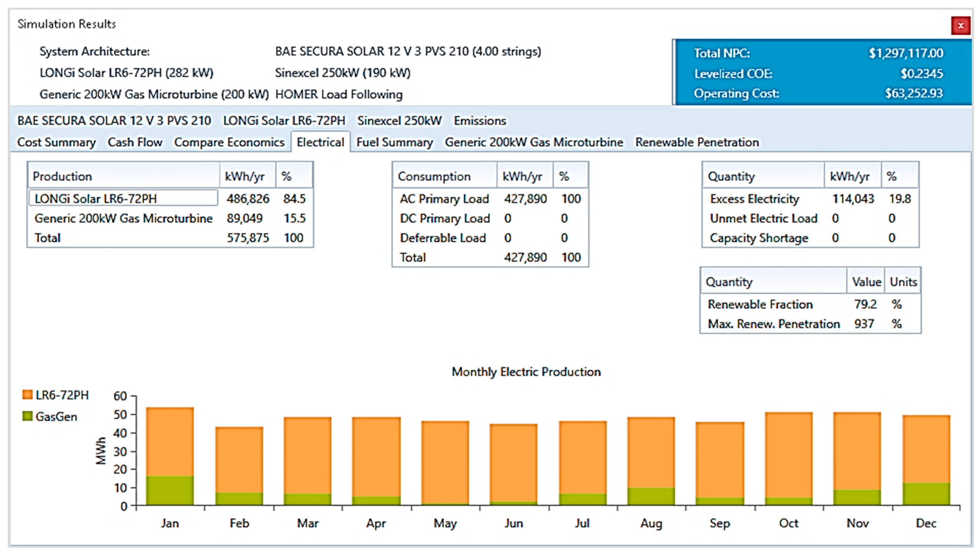Click the orange LR6-72PH legend swatch
Screen dimensions: 980x554
(27, 395)
